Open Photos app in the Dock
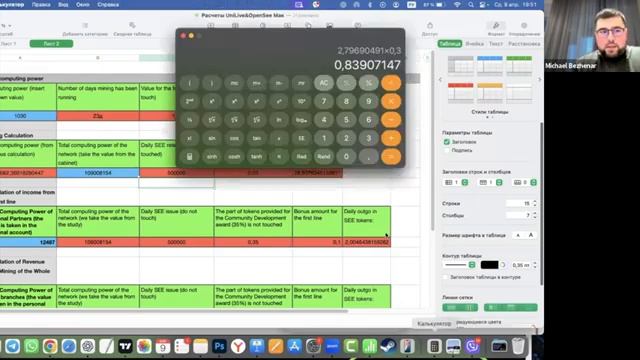This screenshot has width=640, height=360. (x=144, y=347)
